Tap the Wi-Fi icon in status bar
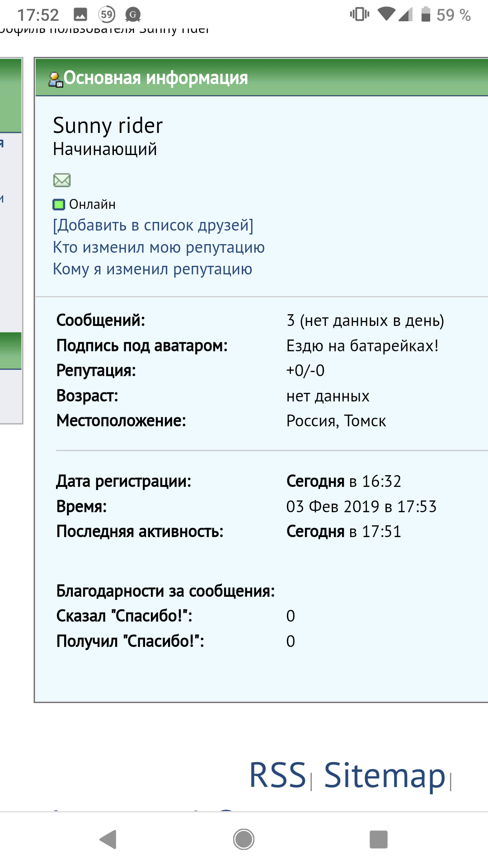This screenshot has width=488, height=868. point(386,14)
